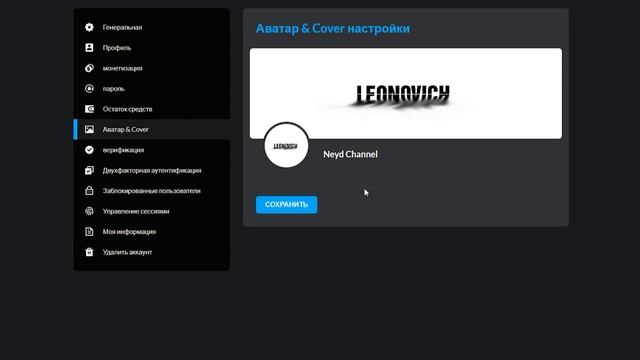The width and height of the screenshot is (640, 360).
Task: Click the LEONOVICH cover image
Action: tap(406, 93)
